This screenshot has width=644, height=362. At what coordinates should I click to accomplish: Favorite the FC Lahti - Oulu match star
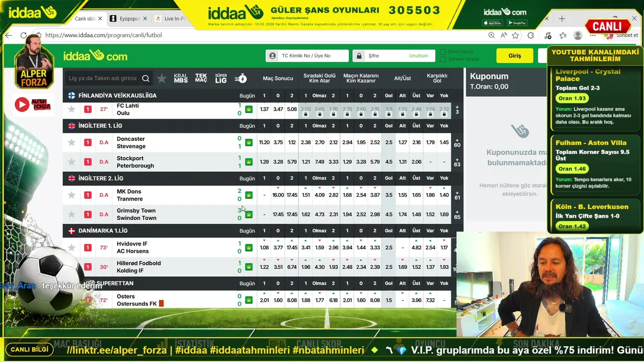coord(71,109)
